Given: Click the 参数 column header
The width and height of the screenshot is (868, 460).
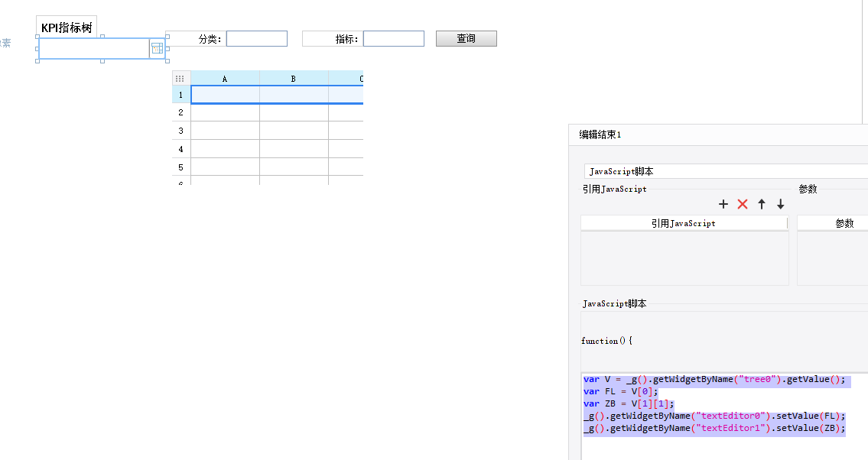Looking at the screenshot, I should [x=833, y=223].
